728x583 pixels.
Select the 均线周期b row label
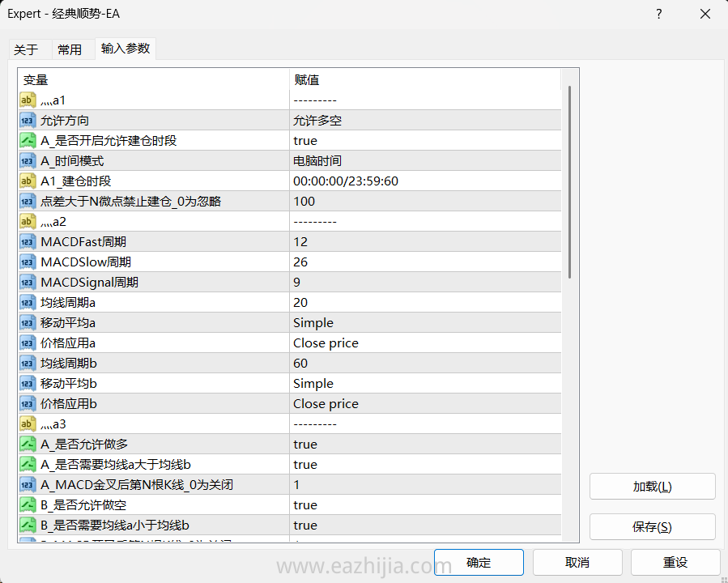(69, 363)
